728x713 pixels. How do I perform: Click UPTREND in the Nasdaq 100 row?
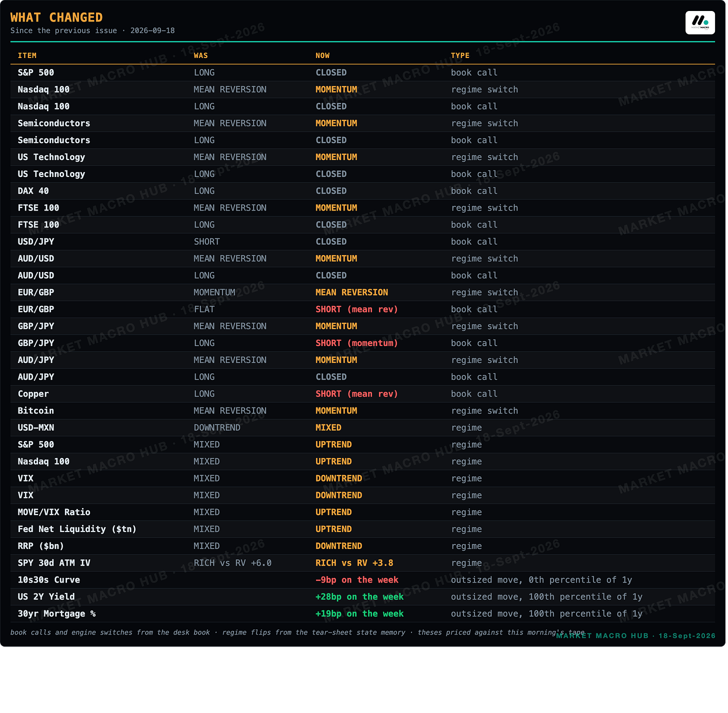coord(333,461)
